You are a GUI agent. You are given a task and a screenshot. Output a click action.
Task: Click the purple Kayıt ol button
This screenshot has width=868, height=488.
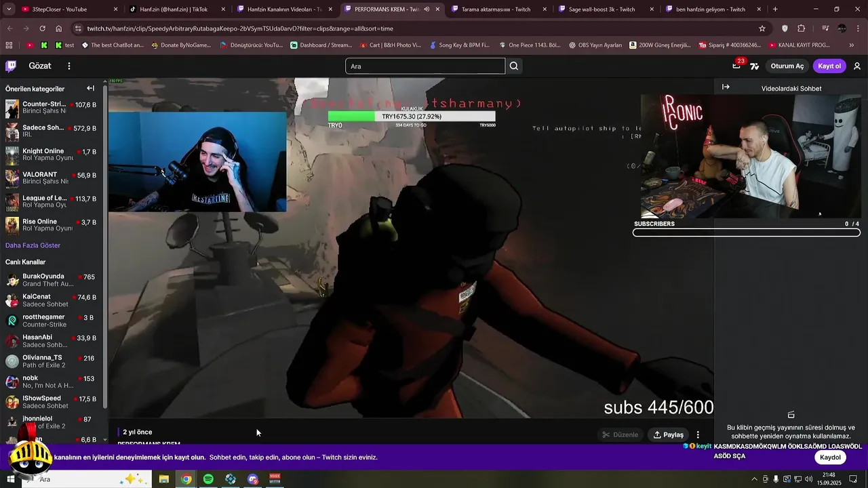(x=829, y=66)
